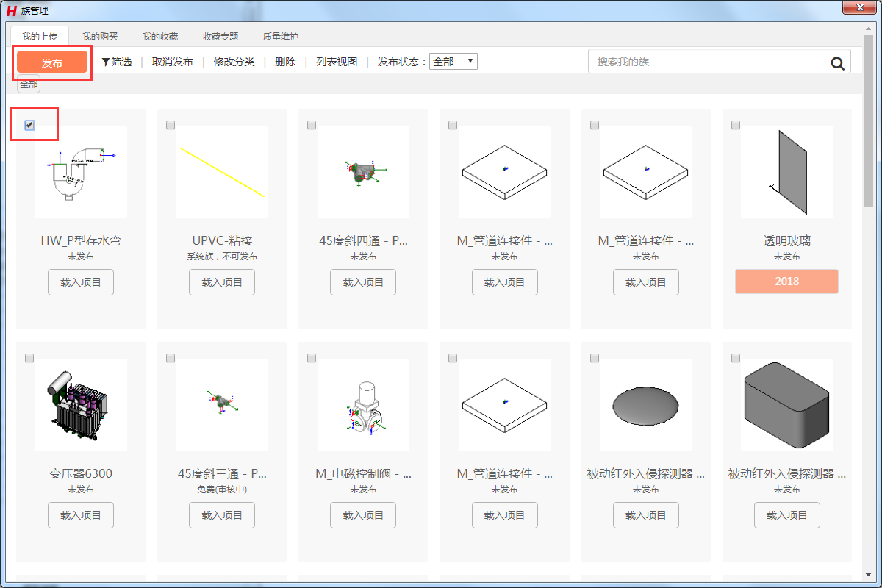Open the grey rounded box 被动红外入侵探测器 thumbnail
Viewport: 882px width, 588px height.
786,405
